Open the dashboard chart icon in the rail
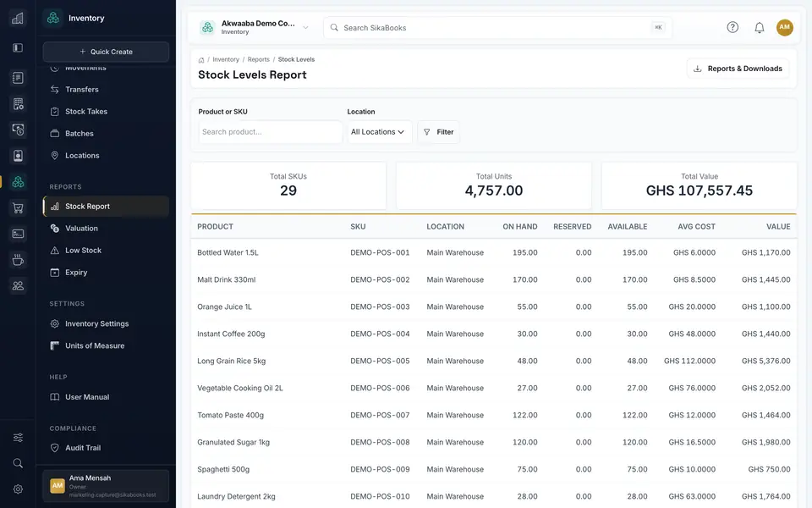Viewport: 812px width, 508px height. point(18,19)
